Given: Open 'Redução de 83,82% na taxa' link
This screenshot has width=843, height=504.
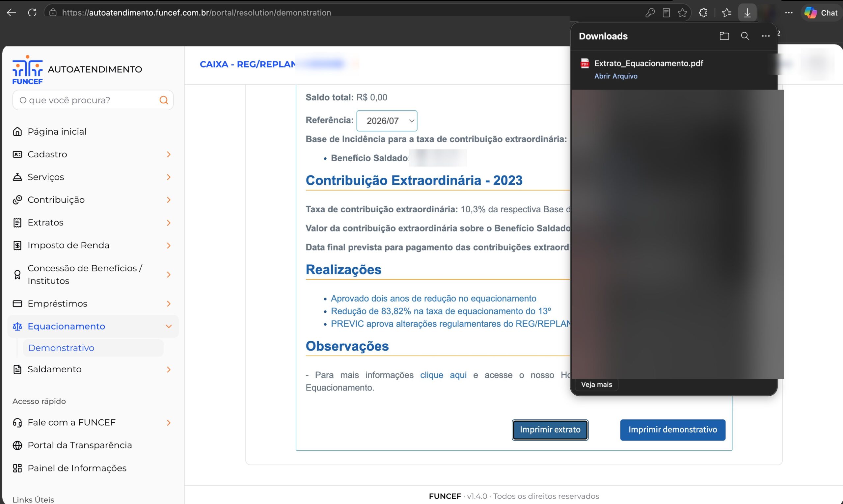Looking at the screenshot, I should click(x=441, y=311).
